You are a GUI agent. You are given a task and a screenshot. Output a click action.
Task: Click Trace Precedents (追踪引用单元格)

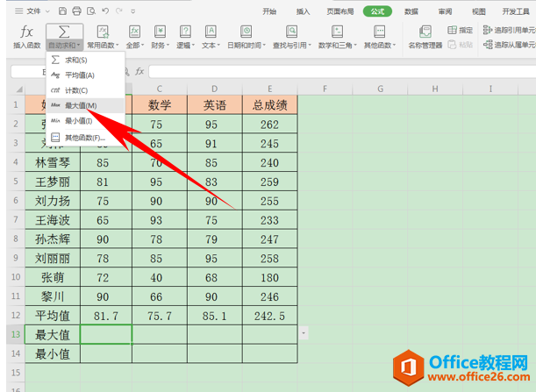pyautogui.click(x=510, y=30)
